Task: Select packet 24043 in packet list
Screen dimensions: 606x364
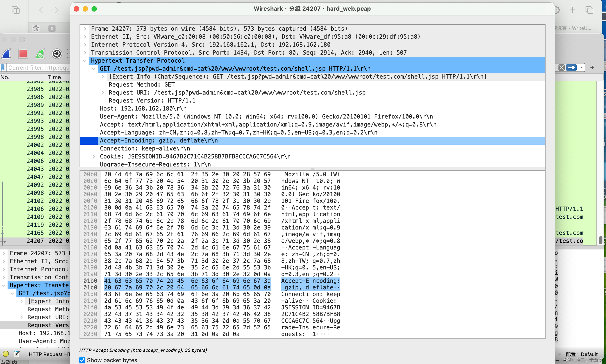Action: pyautogui.click(x=35, y=169)
